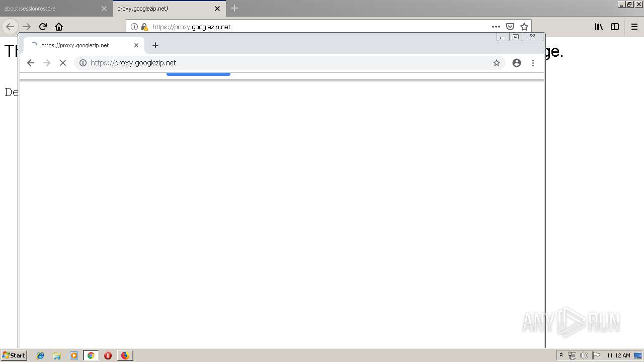Close the about:sessionrestore tab

[x=104, y=9]
